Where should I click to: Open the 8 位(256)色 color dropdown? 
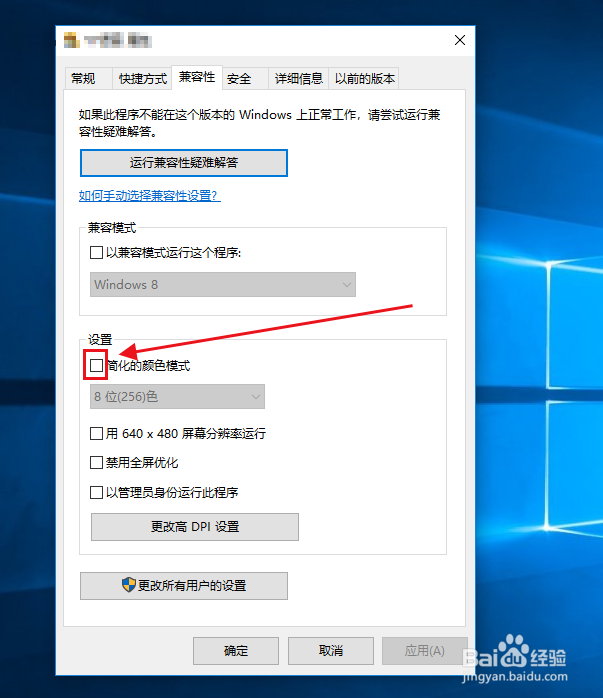[x=177, y=396]
